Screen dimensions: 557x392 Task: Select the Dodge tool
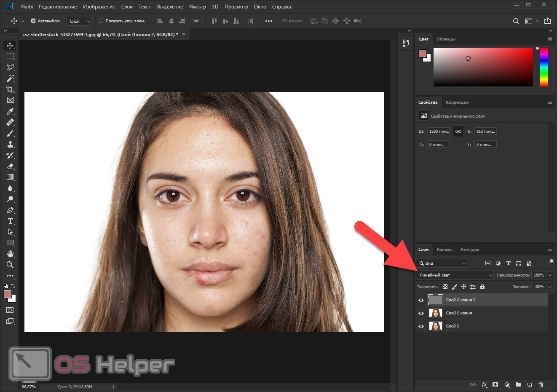click(x=10, y=199)
